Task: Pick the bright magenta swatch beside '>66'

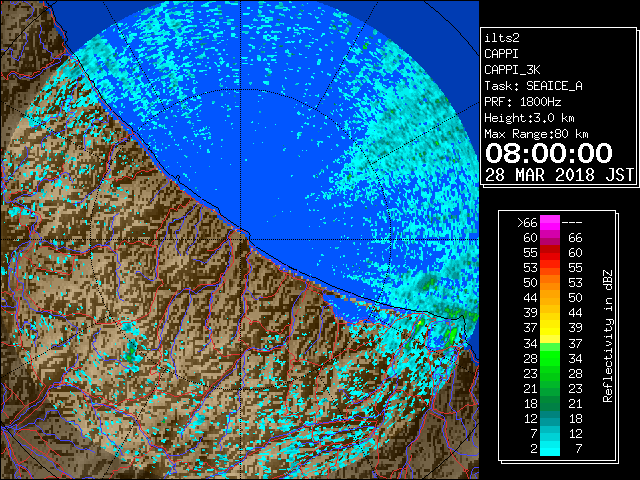Action: pyautogui.click(x=550, y=223)
